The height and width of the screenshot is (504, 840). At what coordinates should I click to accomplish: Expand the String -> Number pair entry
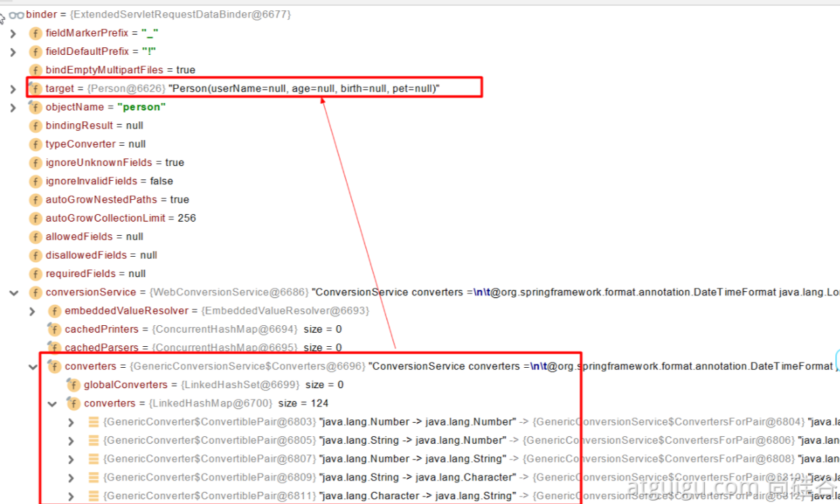[x=71, y=440]
